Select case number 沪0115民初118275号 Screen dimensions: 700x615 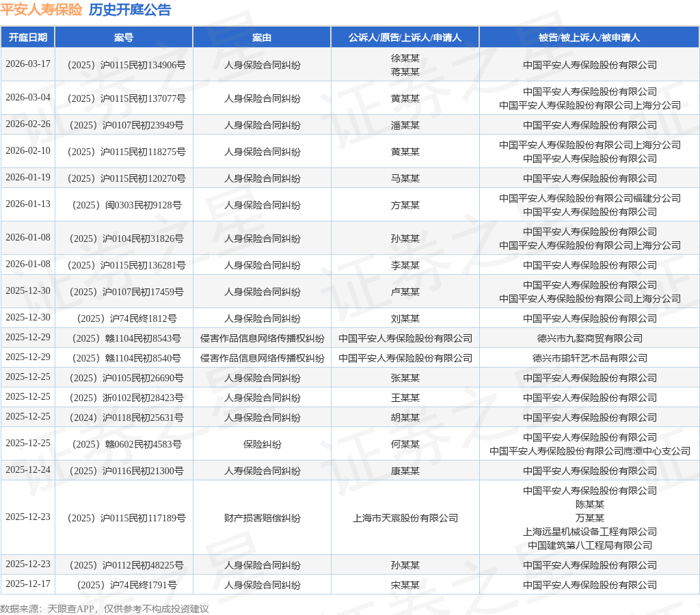click(126, 152)
